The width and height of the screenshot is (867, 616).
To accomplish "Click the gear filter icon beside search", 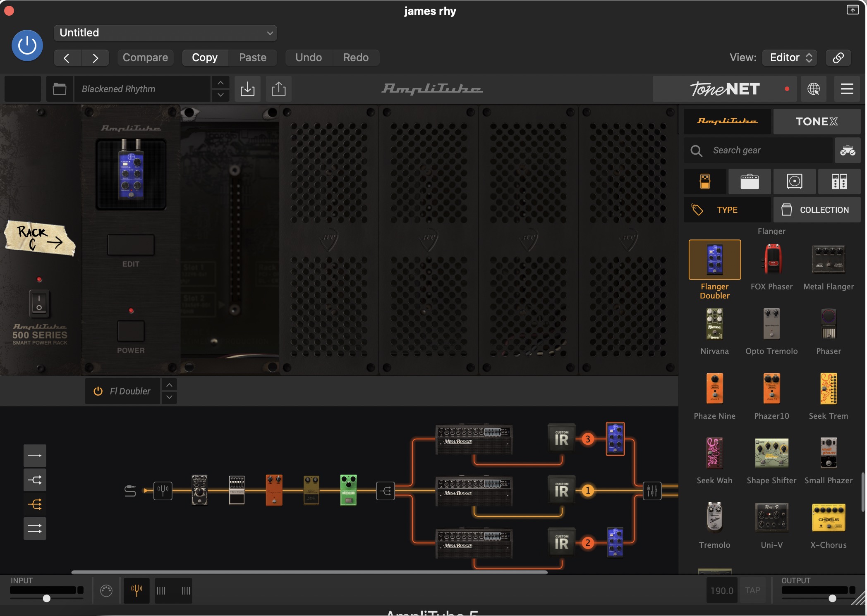I will 848,150.
